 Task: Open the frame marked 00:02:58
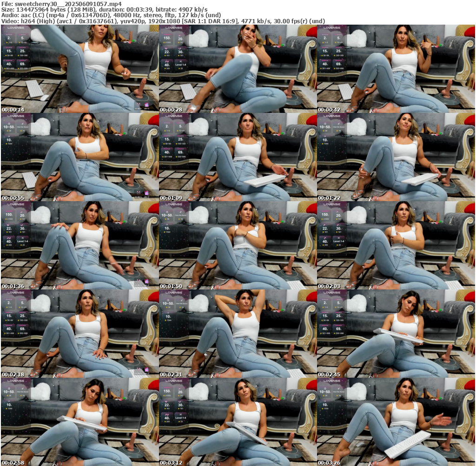coord(80,421)
